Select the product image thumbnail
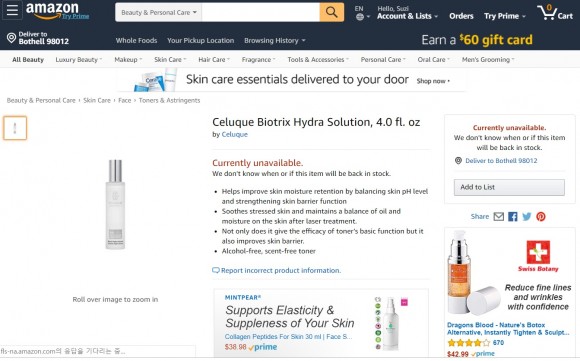The image size is (580, 361). (15, 128)
